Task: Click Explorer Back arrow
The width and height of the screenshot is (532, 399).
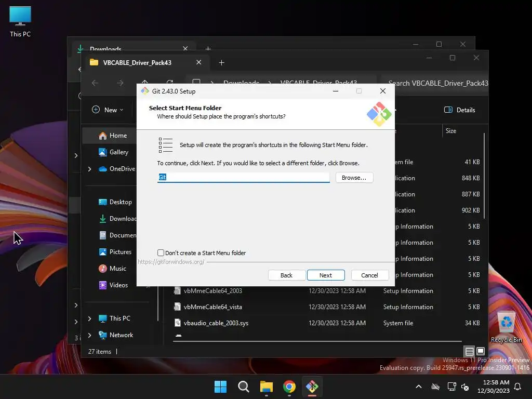Action: point(95,83)
